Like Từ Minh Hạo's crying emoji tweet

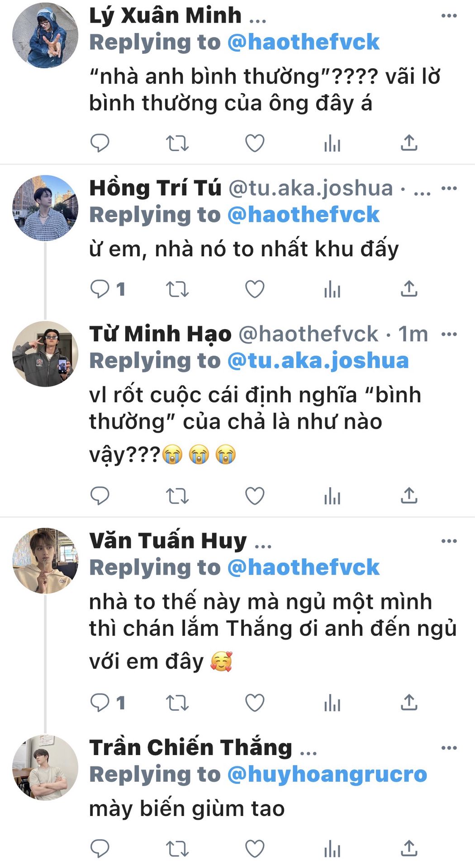254,495
